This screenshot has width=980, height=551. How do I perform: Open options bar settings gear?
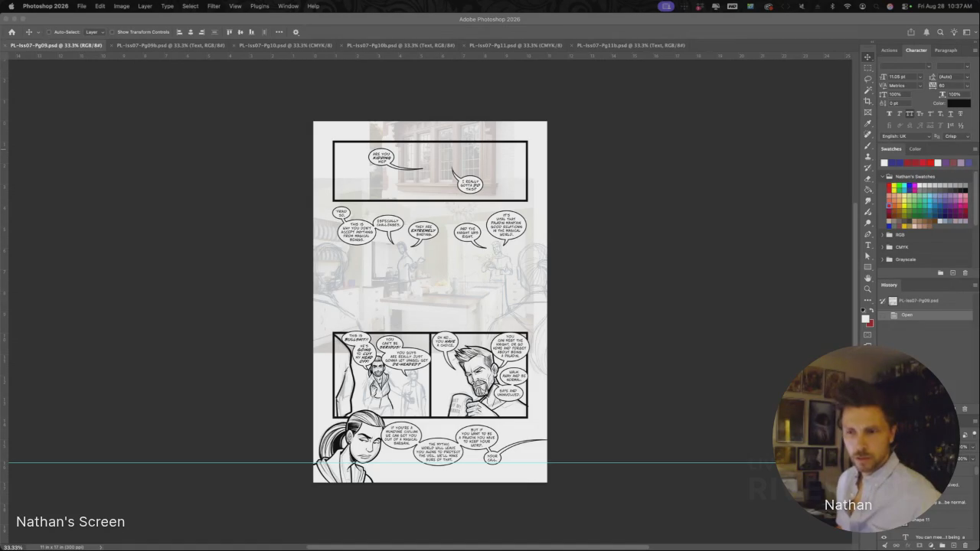(296, 32)
